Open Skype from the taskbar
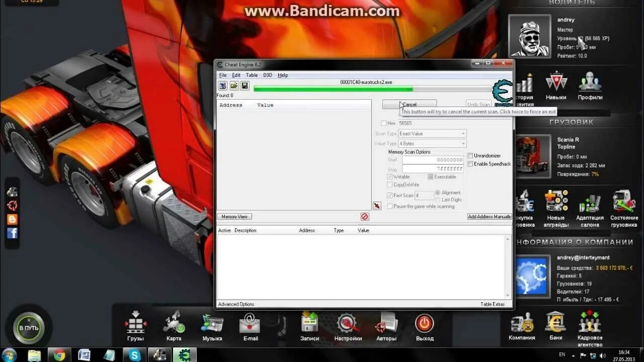The height and width of the screenshot is (362, 644). click(135, 355)
